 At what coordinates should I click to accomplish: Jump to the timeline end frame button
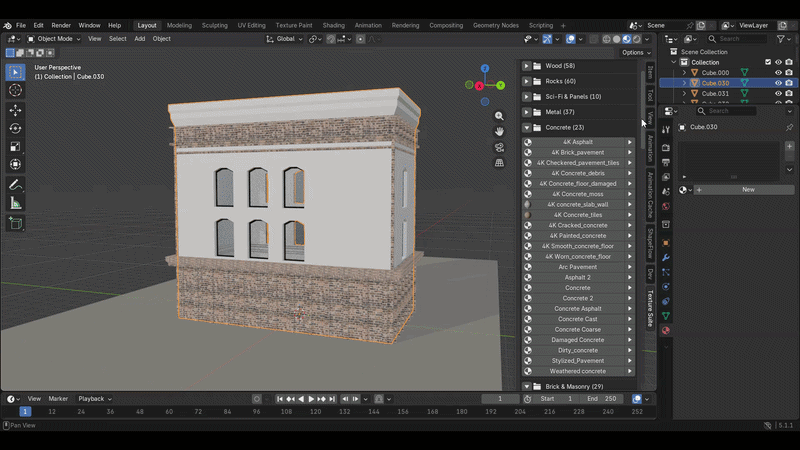pyautogui.click(x=332, y=399)
